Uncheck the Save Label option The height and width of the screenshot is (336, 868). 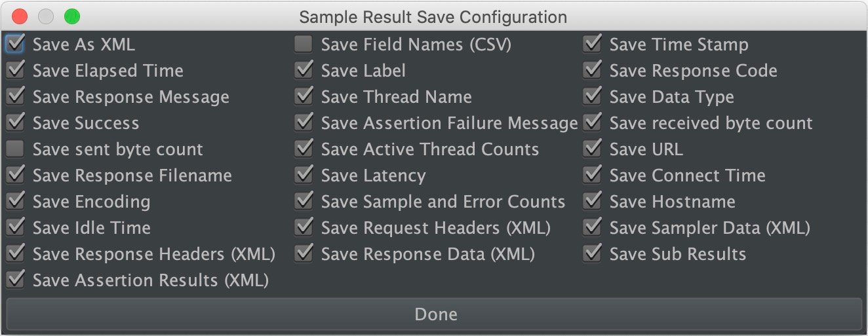coord(304,71)
